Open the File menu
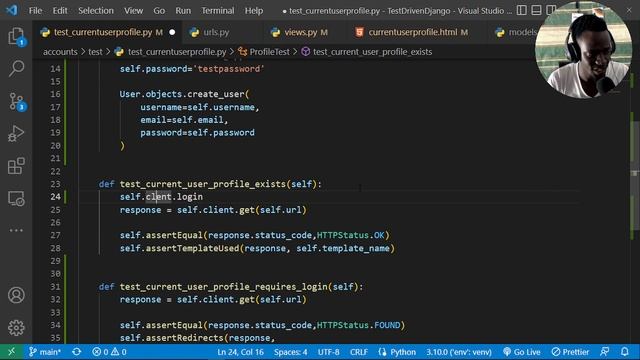 36,11
